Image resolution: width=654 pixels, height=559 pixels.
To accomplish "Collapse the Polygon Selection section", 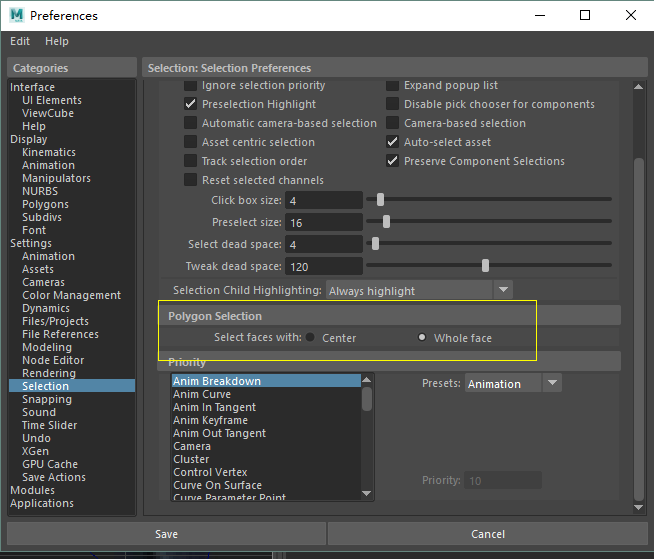I will pyautogui.click(x=390, y=316).
